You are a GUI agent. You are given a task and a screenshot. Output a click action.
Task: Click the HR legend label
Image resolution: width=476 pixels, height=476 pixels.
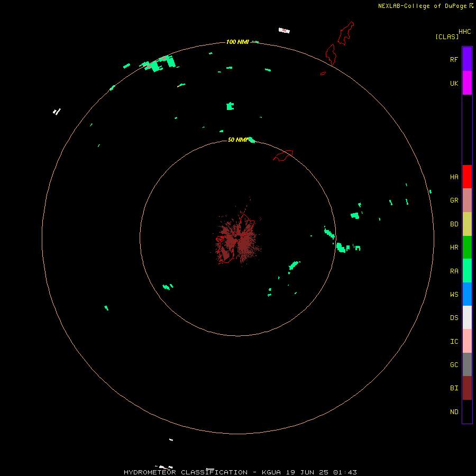click(454, 248)
